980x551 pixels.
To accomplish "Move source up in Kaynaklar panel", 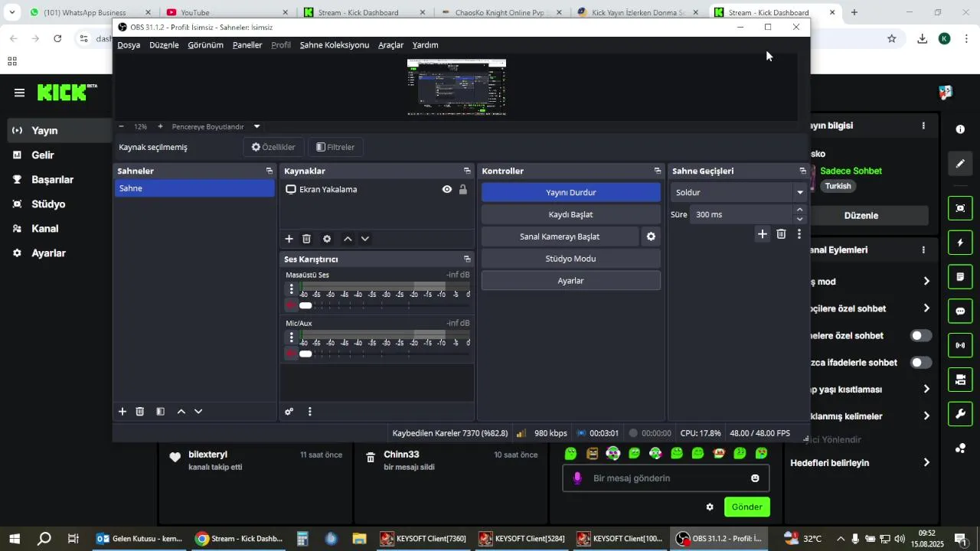I will (x=348, y=239).
